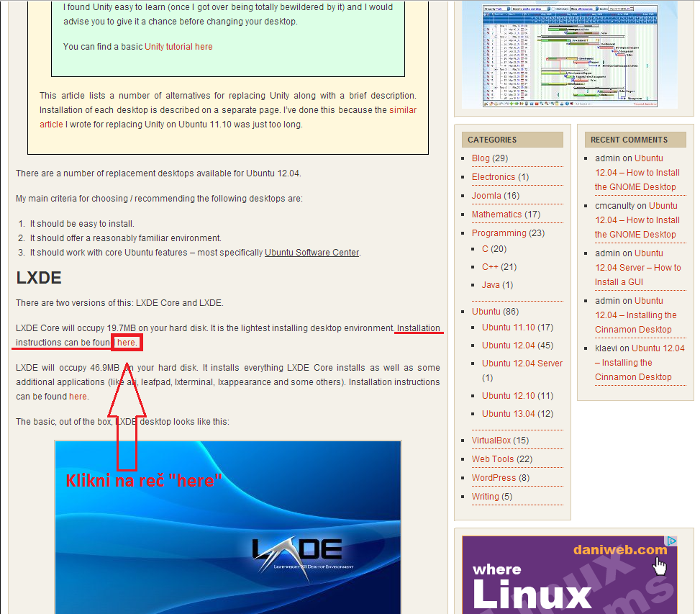Open the Blog category
This screenshot has height=614, width=700.
(481, 158)
